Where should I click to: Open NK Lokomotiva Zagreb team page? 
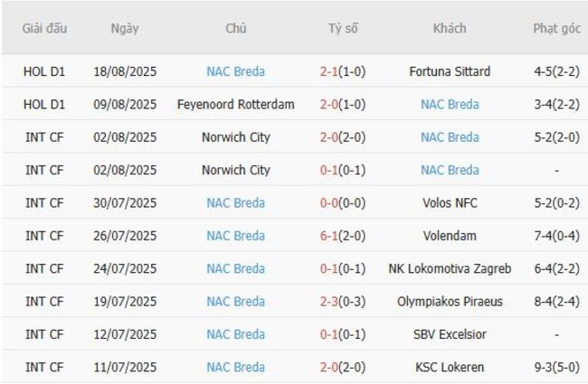(450, 268)
